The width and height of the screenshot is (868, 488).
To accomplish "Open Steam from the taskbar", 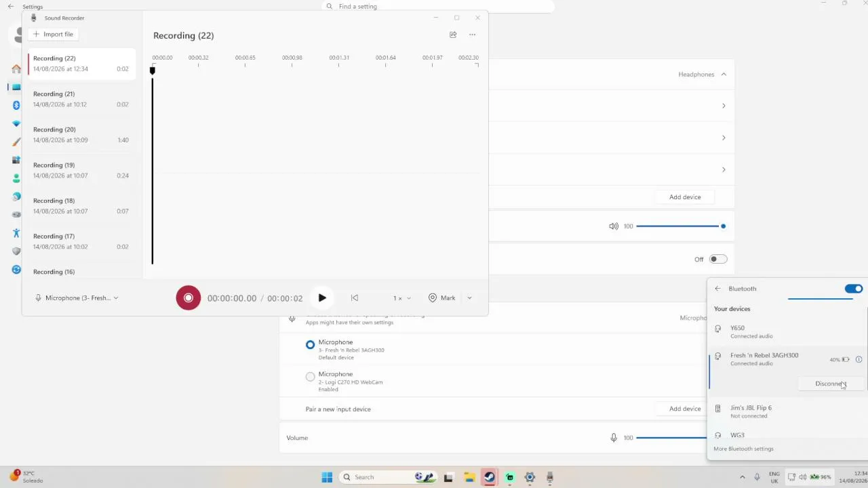I will [489, 477].
